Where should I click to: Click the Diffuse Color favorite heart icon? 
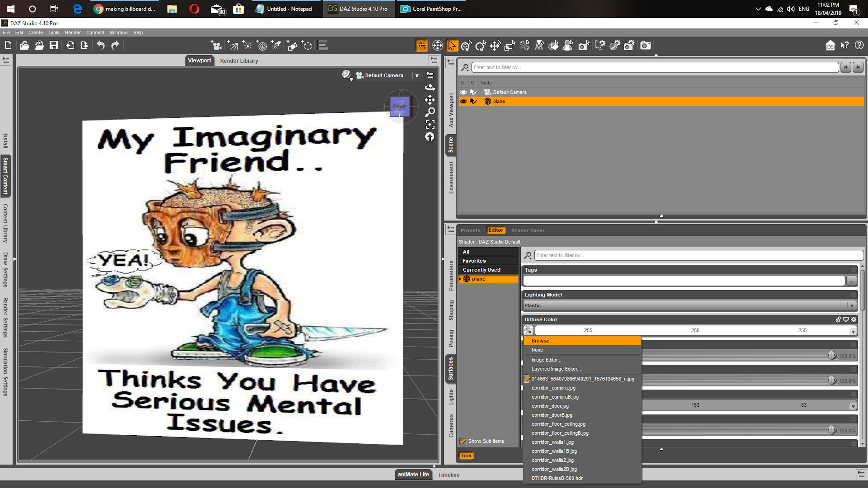[x=846, y=319]
